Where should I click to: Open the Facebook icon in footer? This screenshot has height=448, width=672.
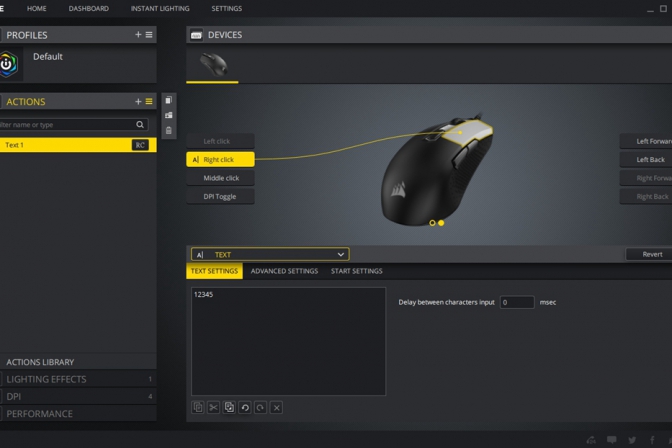tap(652, 440)
